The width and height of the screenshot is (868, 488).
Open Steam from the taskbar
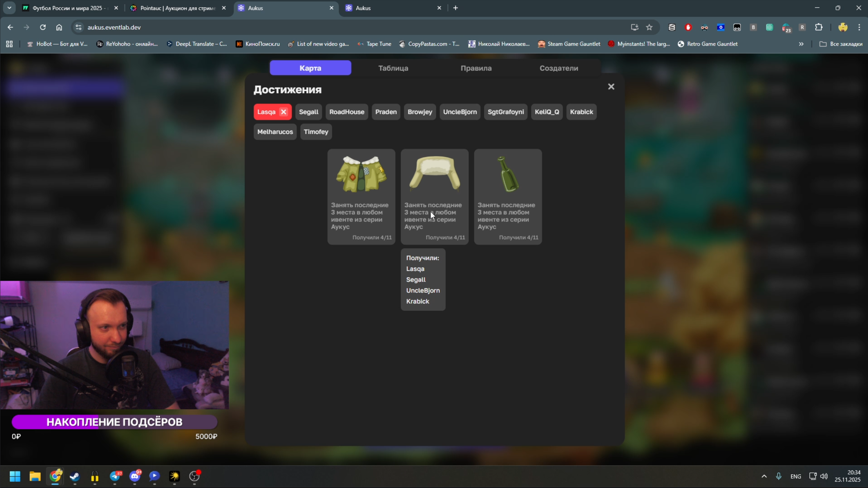75,476
